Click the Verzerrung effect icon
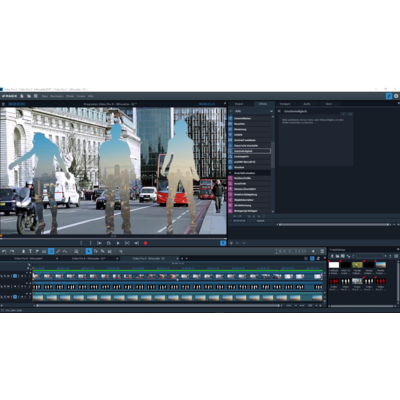 230,129
